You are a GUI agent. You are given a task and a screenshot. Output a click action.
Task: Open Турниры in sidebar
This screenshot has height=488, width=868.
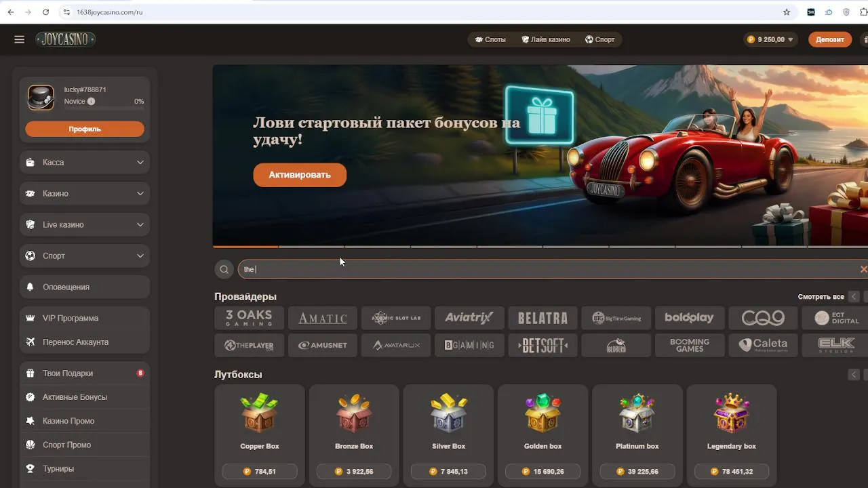[85, 469]
